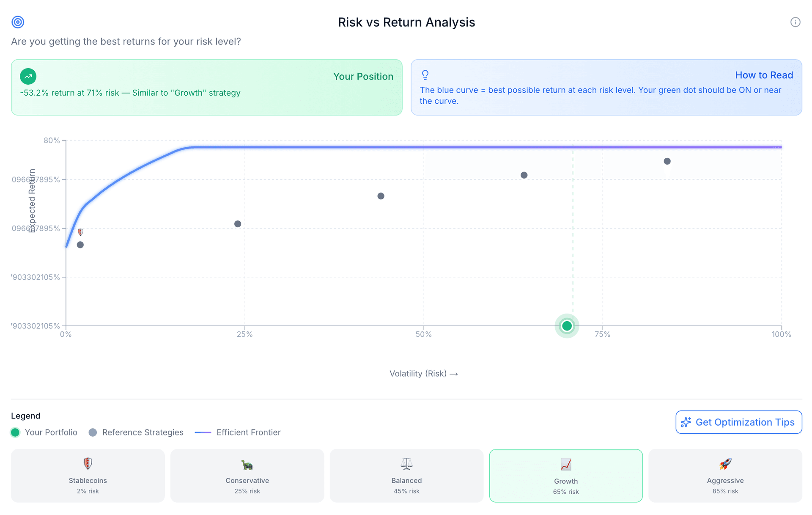Toggle Your Portfolio legend item
Screen dimensions: 812x515
pyautogui.click(x=44, y=432)
